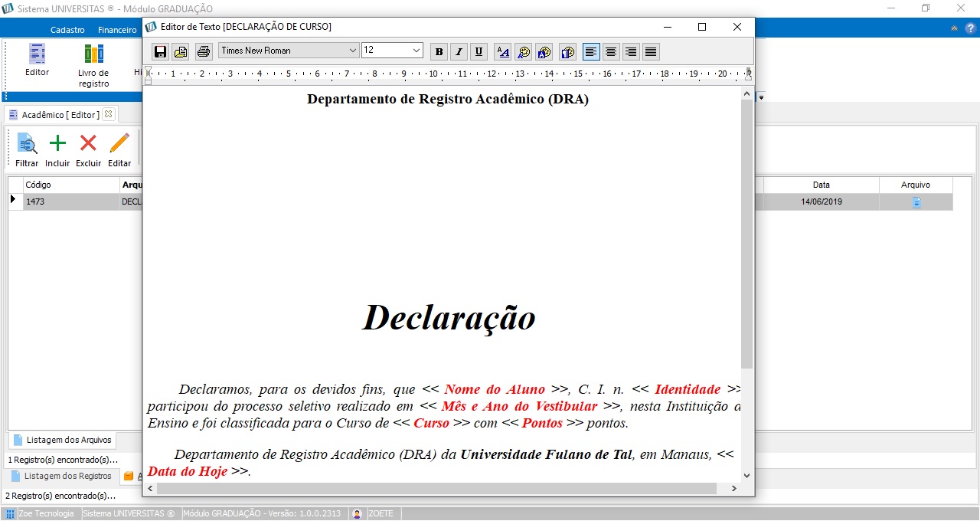
Task: Save the document with the floppy disk icon
Action: (161, 51)
